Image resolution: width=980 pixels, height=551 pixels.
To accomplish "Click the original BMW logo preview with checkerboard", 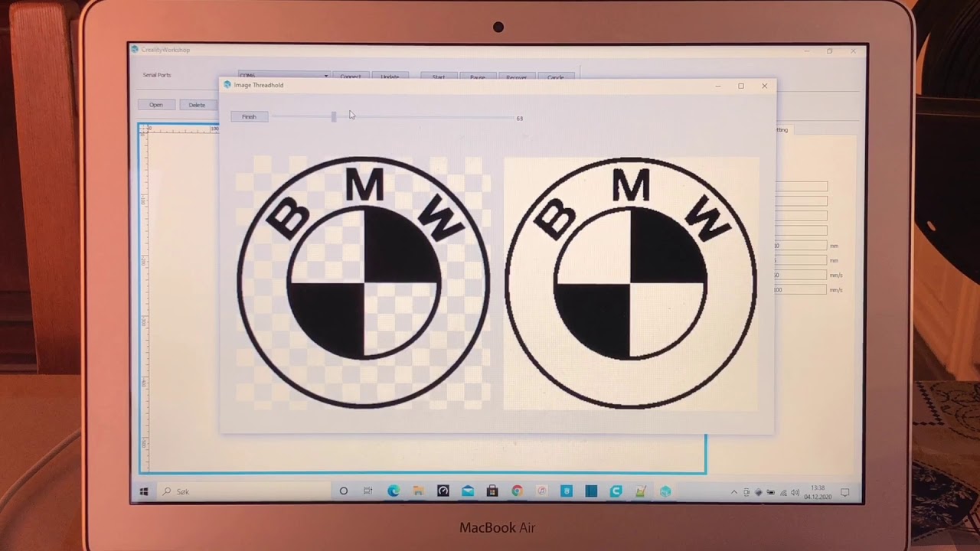I will (x=363, y=282).
